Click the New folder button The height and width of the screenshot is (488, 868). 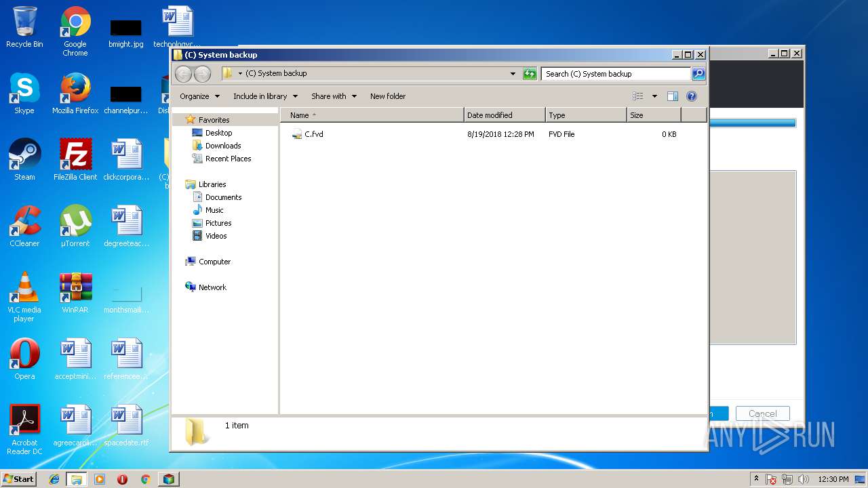pyautogui.click(x=388, y=96)
